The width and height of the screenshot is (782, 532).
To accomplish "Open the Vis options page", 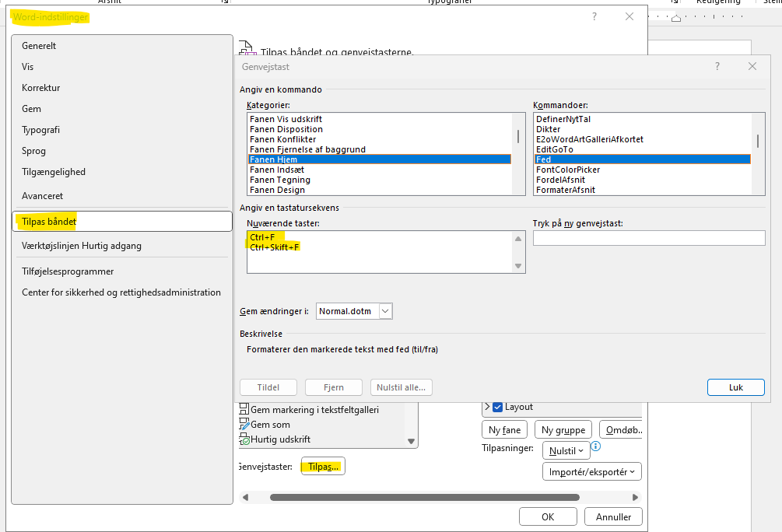I will click(122, 67).
